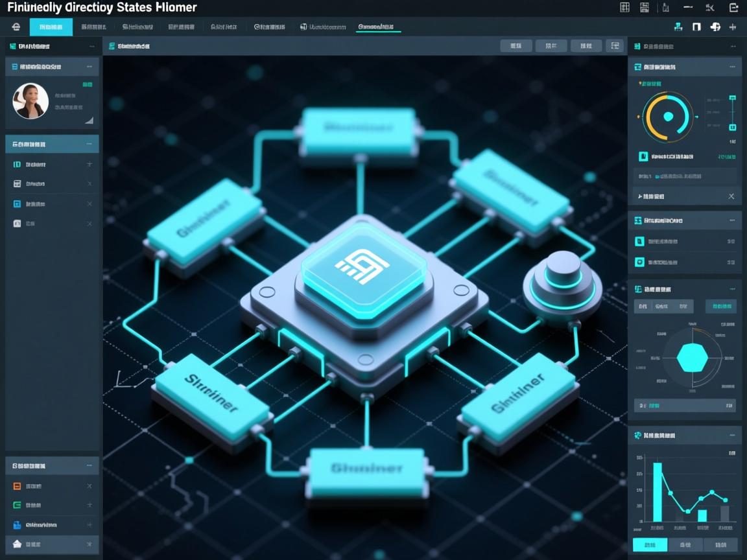Click the left sidebar's top header icon

[x=13, y=46]
